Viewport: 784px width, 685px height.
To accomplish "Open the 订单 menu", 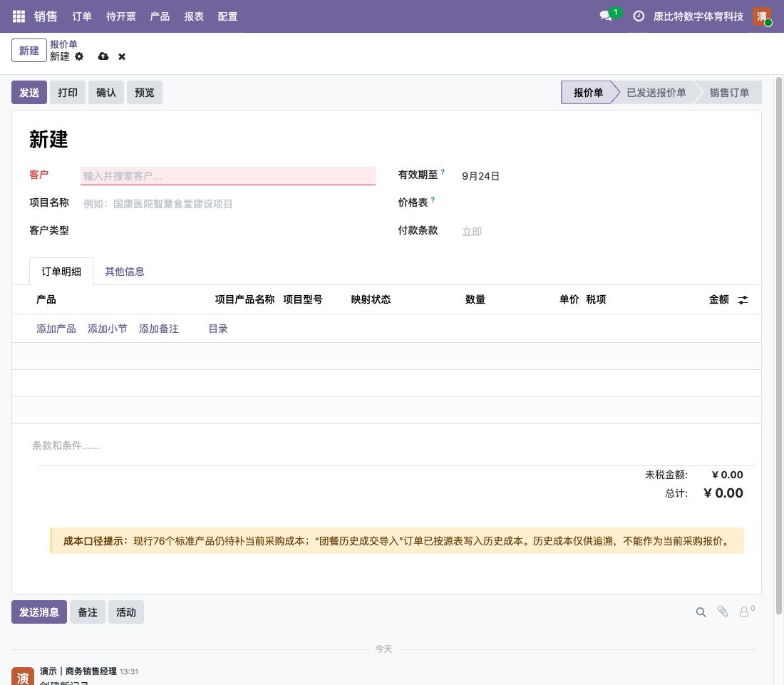I will [x=82, y=16].
